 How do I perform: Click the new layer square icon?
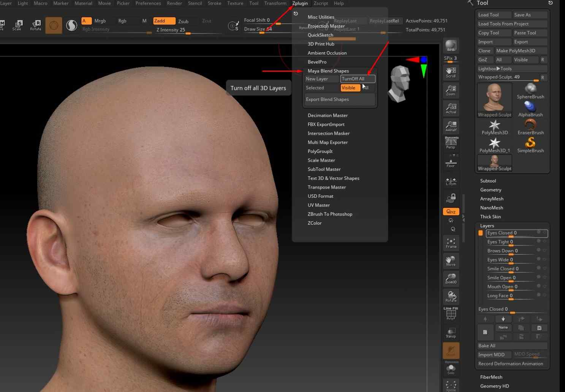(485, 332)
